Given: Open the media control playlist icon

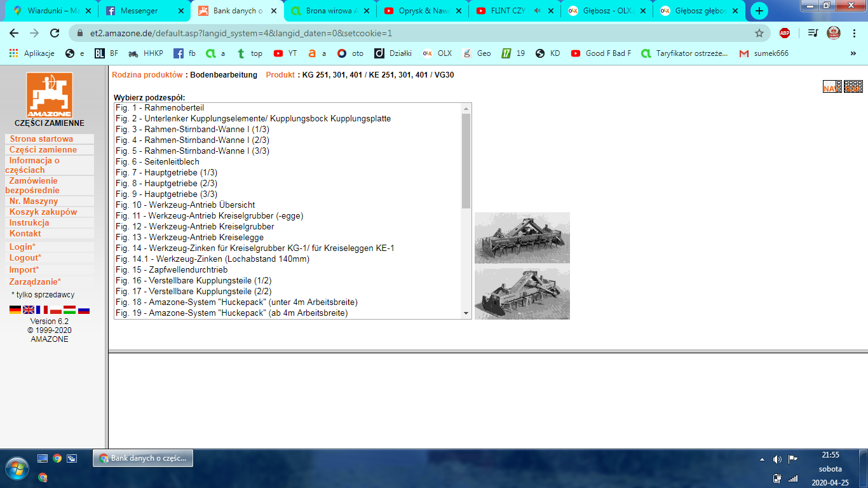Looking at the screenshot, I should [x=813, y=33].
